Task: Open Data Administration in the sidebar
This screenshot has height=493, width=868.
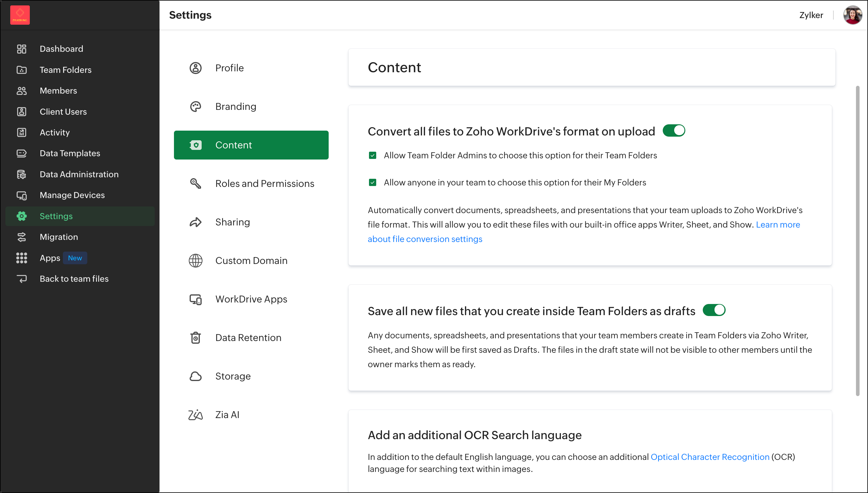Action: [x=80, y=174]
